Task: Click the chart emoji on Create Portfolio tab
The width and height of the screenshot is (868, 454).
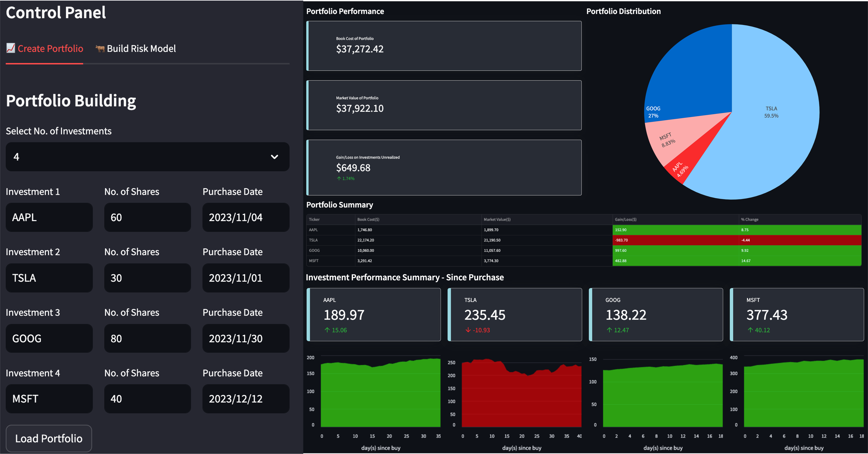Action: (x=11, y=48)
